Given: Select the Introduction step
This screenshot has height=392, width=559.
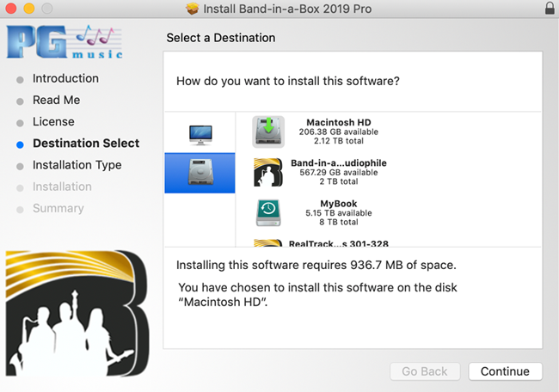Looking at the screenshot, I should pos(65,78).
